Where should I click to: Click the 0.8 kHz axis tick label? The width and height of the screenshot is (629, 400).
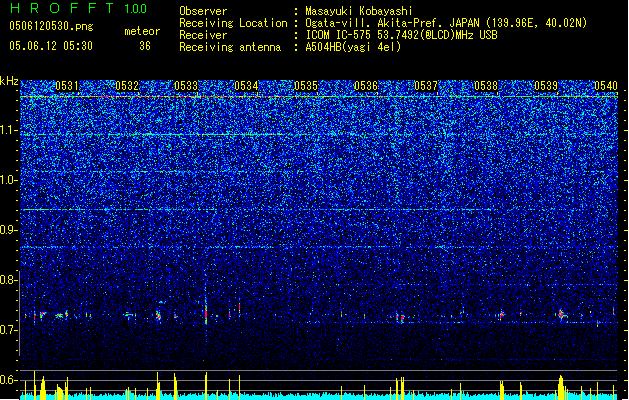9,280
